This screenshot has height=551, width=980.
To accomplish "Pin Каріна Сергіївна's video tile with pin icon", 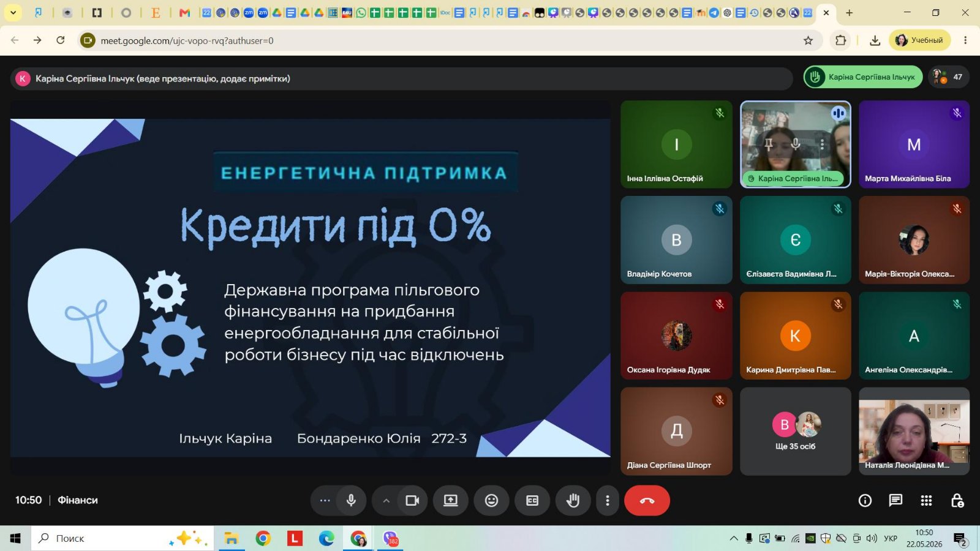I will 769,144.
